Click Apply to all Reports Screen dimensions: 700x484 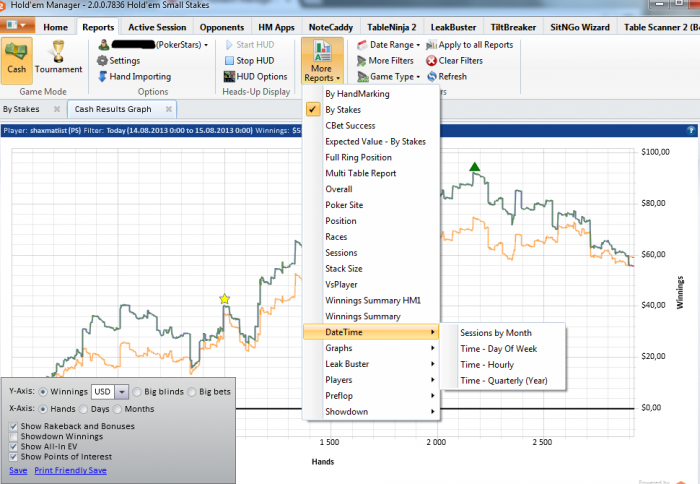(x=470, y=45)
